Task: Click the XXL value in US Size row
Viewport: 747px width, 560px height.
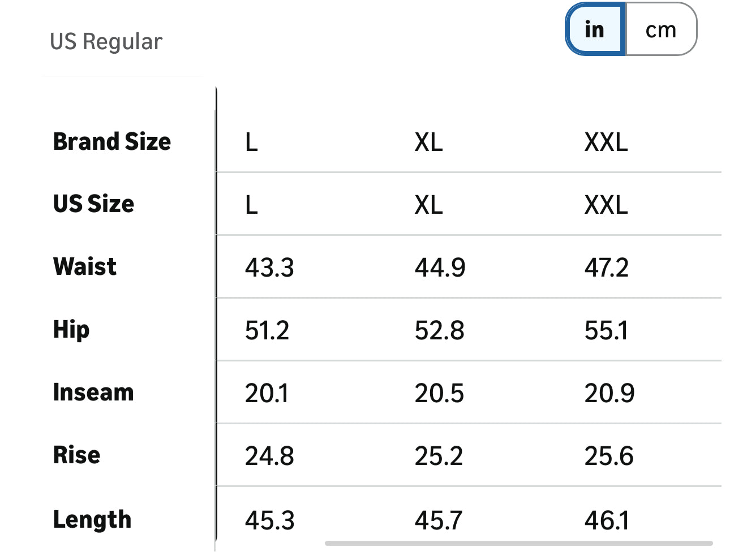Action: click(606, 205)
